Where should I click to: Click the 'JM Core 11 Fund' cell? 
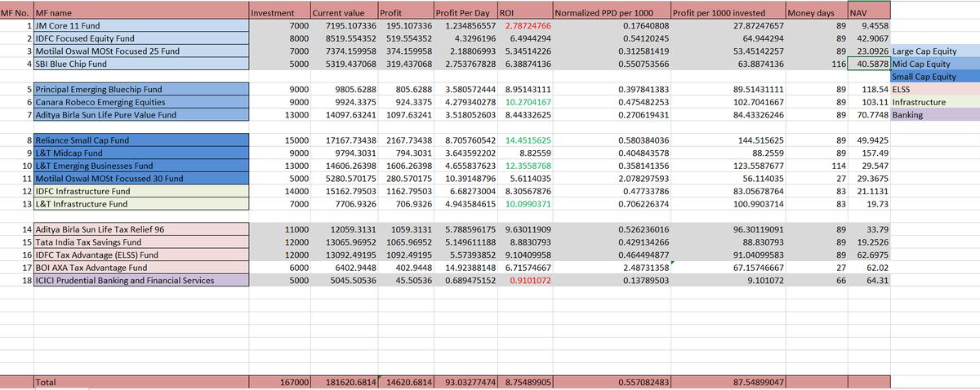point(141,26)
